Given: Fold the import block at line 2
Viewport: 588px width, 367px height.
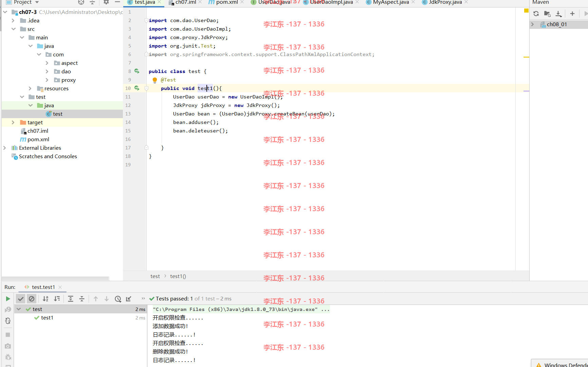Looking at the screenshot, I should [x=146, y=20].
